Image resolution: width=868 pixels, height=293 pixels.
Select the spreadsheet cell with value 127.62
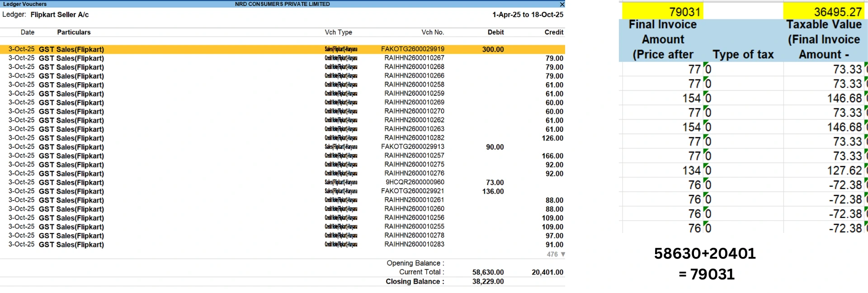[824, 170]
